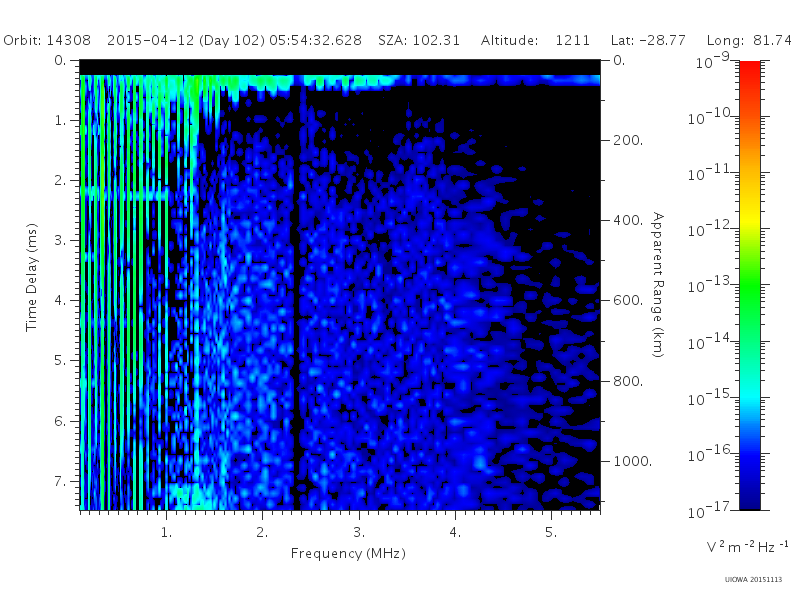Click the frequency axis label 5.
Viewport: 800px width, 600px height.
(x=551, y=532)
